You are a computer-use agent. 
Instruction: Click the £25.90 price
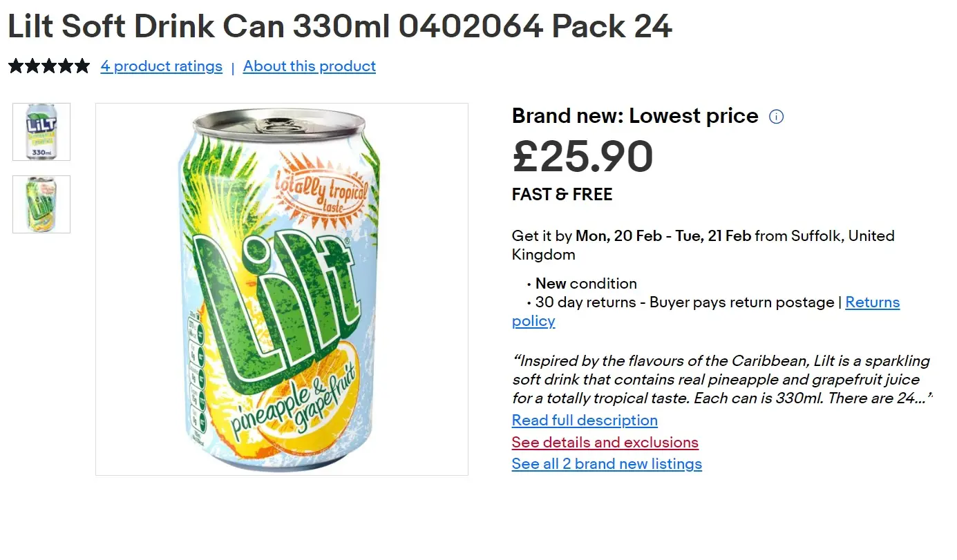pyautogui.click(x=582, y=156)
